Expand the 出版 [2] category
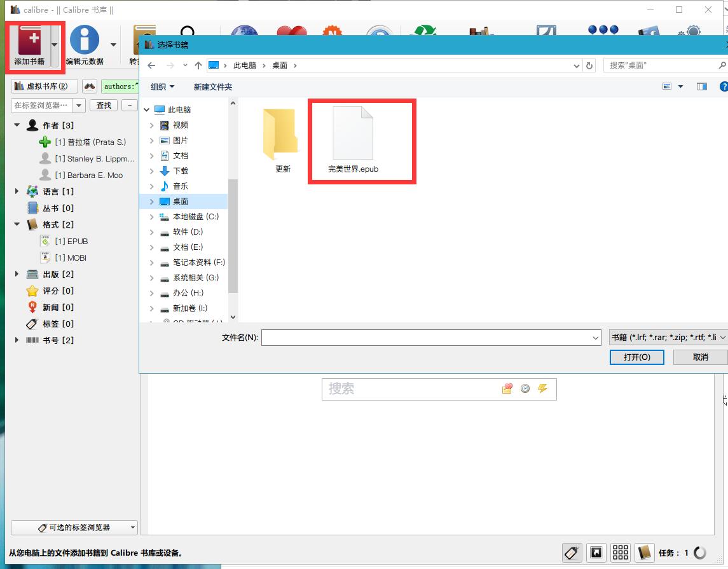The width and height of the screenshot is (728, 569). (x=17, y=274)
